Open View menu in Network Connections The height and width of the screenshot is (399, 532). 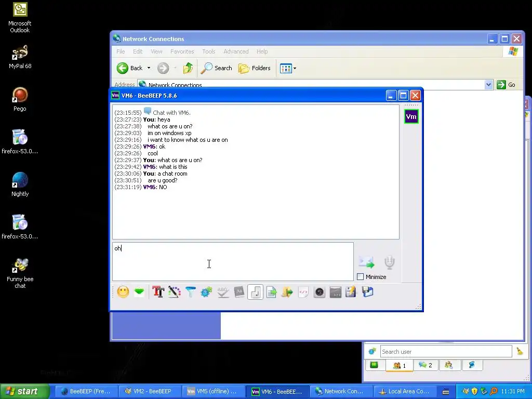pos(156,51)
